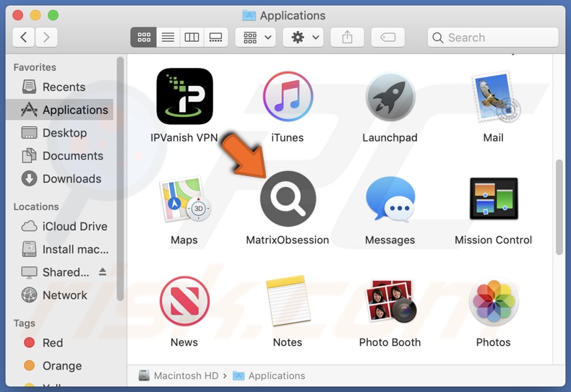571x392 pixels.
Task: Select the News app icon
Action: pyautogui.click(x=184, y=301)
